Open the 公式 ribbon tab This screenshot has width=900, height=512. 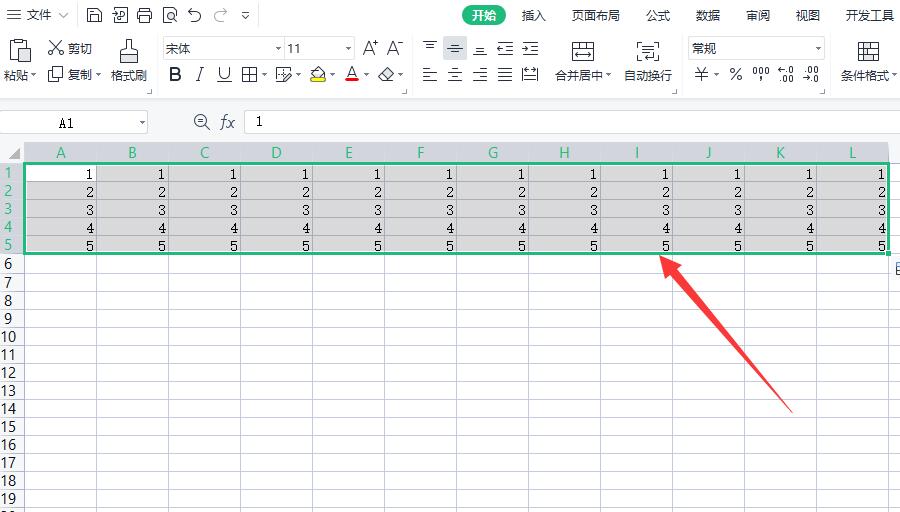coord(658,15)
